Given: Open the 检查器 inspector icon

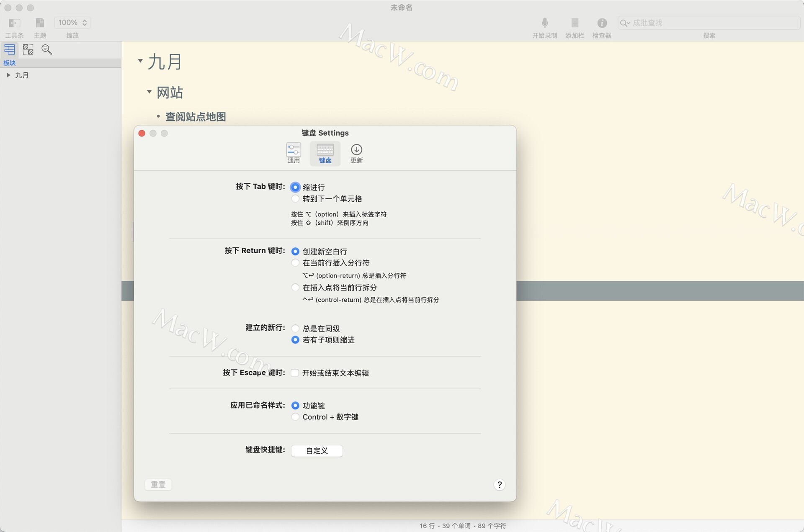Looking at the screenshot, I should click(602, 23).
